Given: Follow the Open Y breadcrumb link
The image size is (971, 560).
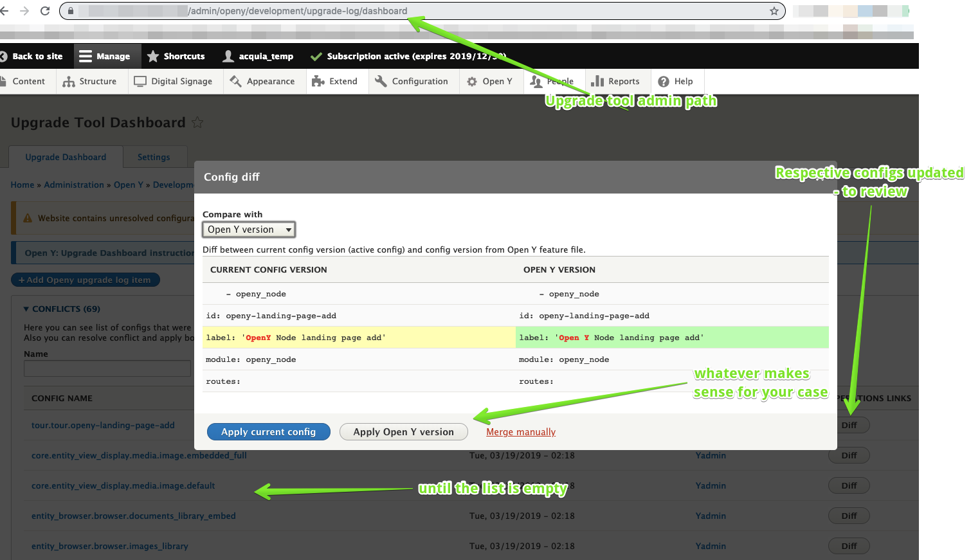Looking at the screenshot, I should 129,185.
